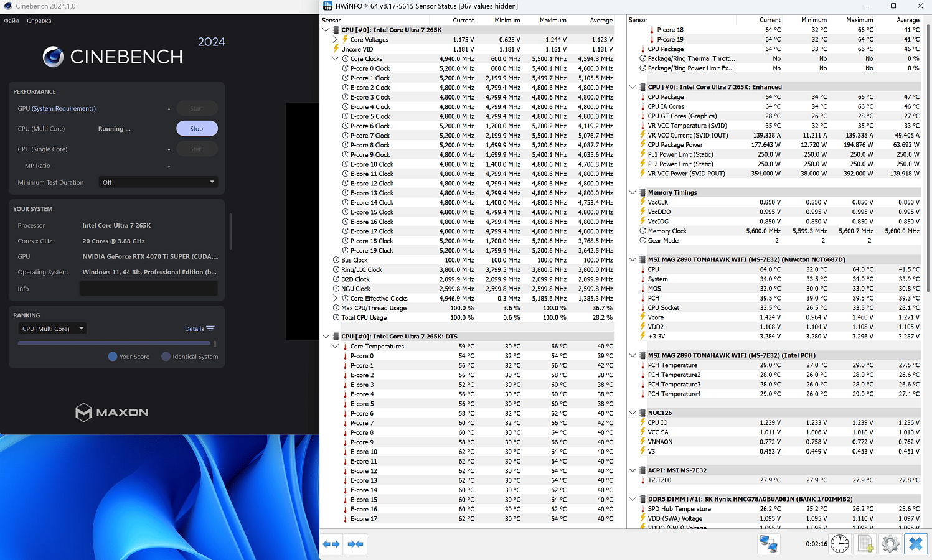Select the PL1 Power Limit (Static) row
This screenshot has height=560, width=932.
click(774, 154)
